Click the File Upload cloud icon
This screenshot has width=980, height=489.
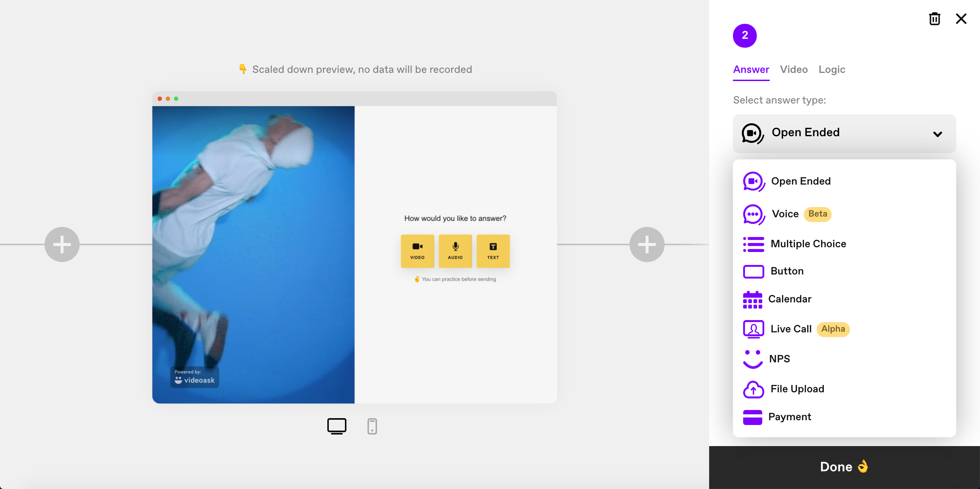pos(753,389)
